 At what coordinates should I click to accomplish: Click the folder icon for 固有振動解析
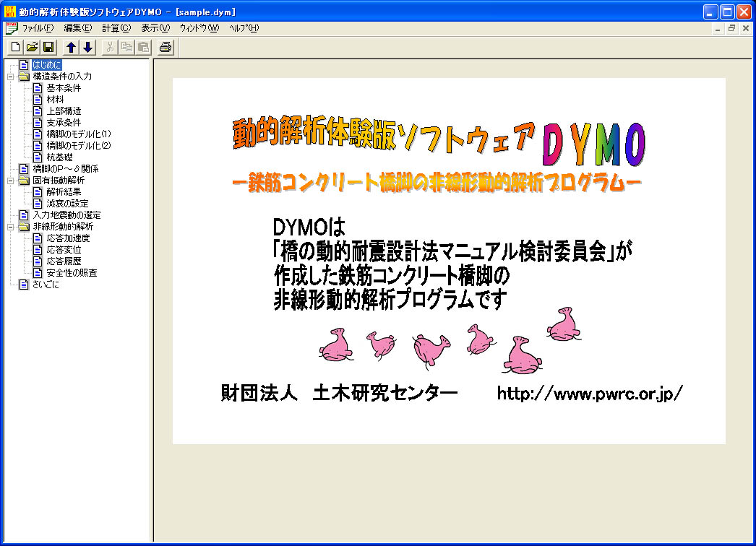click(24, 181)
